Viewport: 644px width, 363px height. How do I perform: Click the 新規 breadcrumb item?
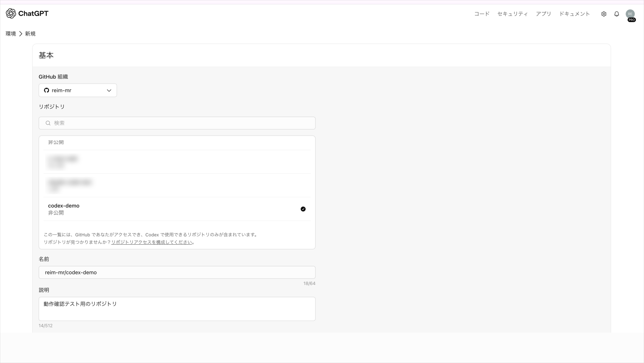click(30, 34)
